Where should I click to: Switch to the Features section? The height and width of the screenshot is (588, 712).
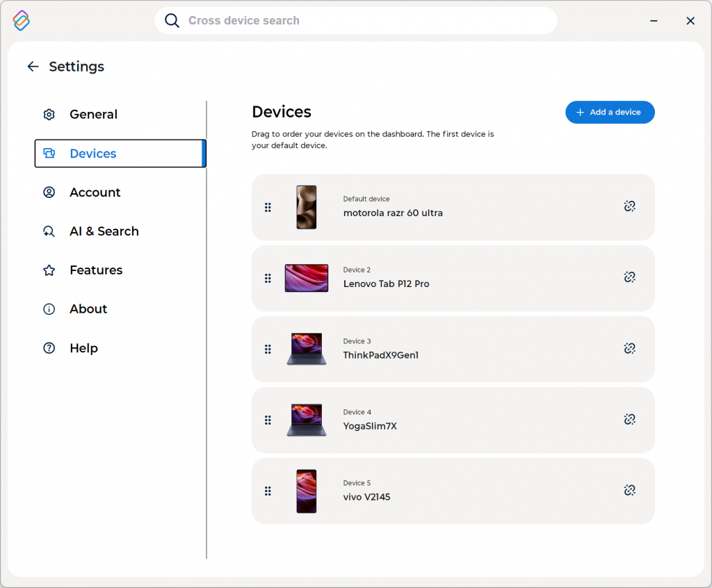click(96, 270)
